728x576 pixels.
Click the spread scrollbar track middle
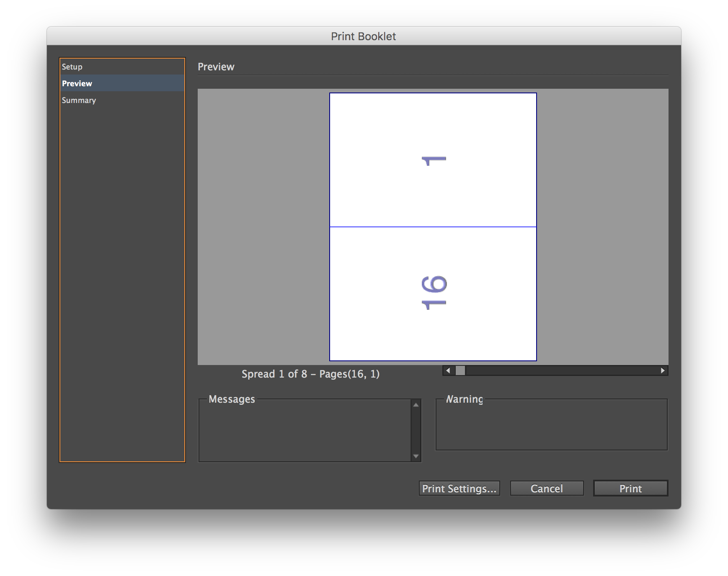[x=561, y=370]
